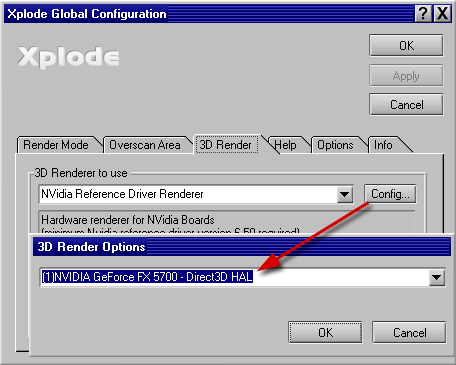
Task: Click the question mark help icon in title bar
Action: [423, 14]
